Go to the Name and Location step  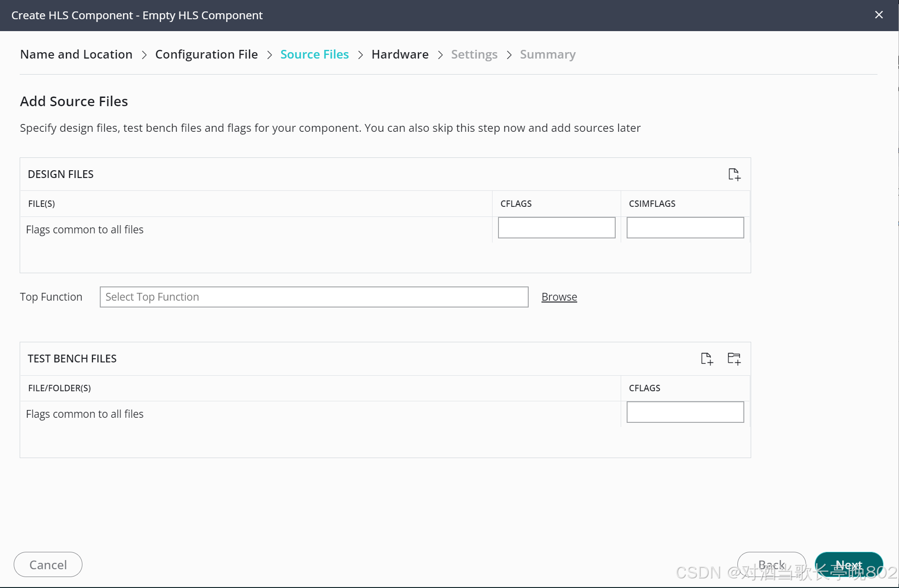[x=76, y=54]
